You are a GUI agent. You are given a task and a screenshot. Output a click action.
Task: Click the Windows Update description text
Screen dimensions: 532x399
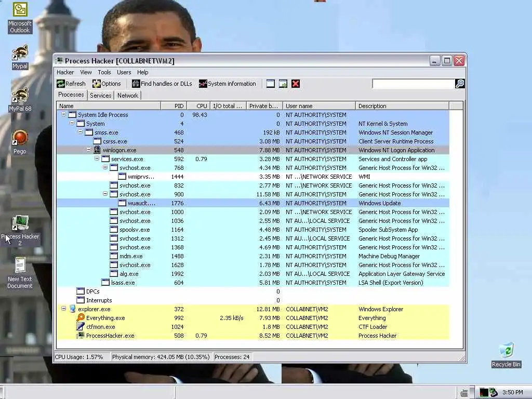click(379, 203)
